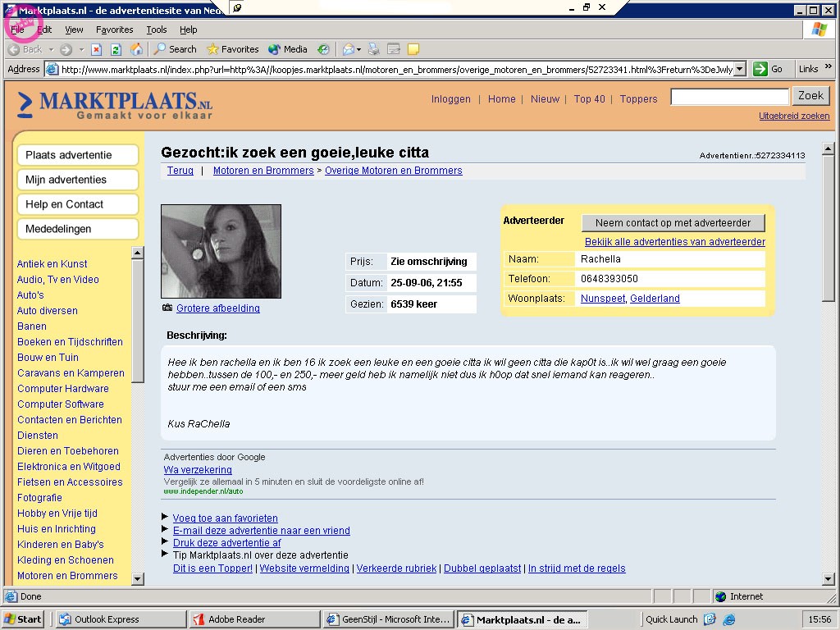Click the Marktplaats search input field
The image size is (840, 630).
729,97
